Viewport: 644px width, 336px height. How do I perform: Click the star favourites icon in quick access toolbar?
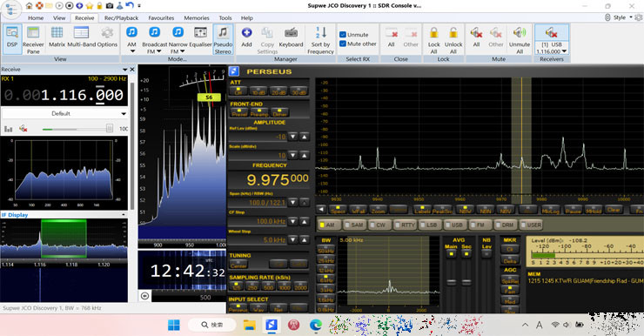90,6
